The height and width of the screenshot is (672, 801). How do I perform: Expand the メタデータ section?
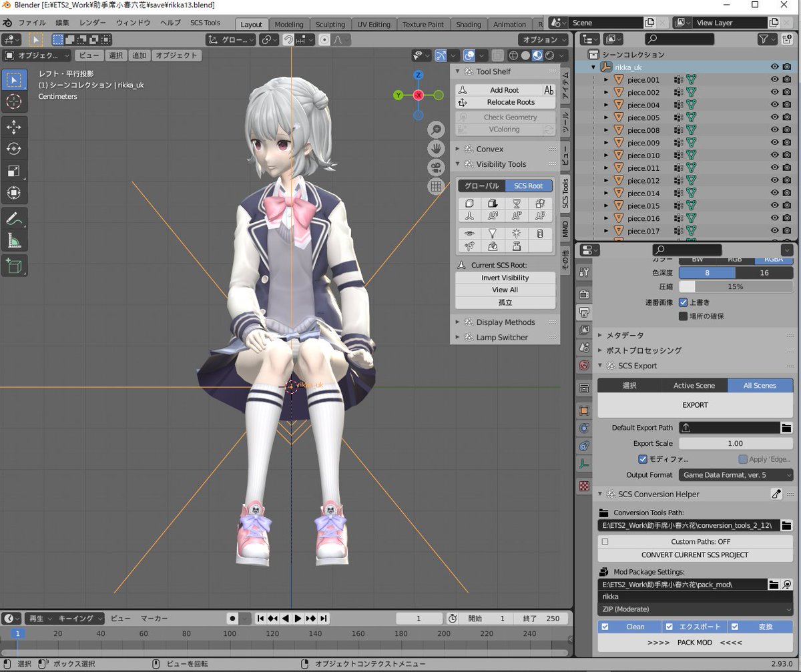[x=695, y=335]
